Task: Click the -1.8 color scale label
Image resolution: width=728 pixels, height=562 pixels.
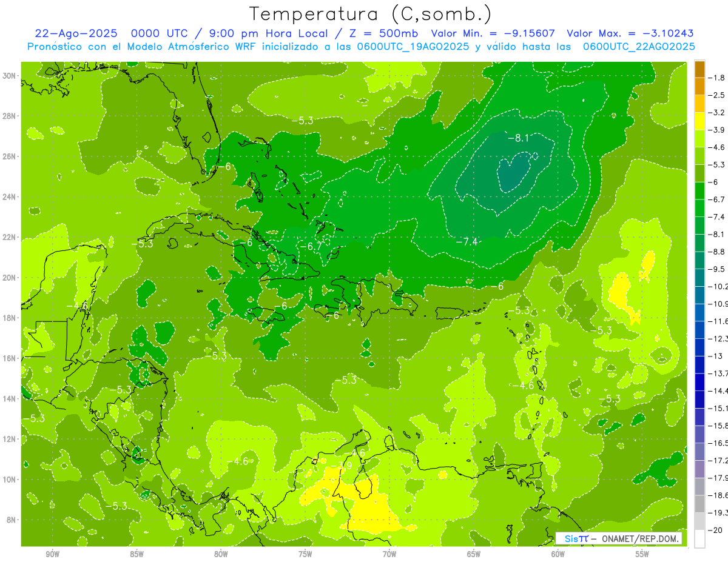Action: tap(717, 78)
